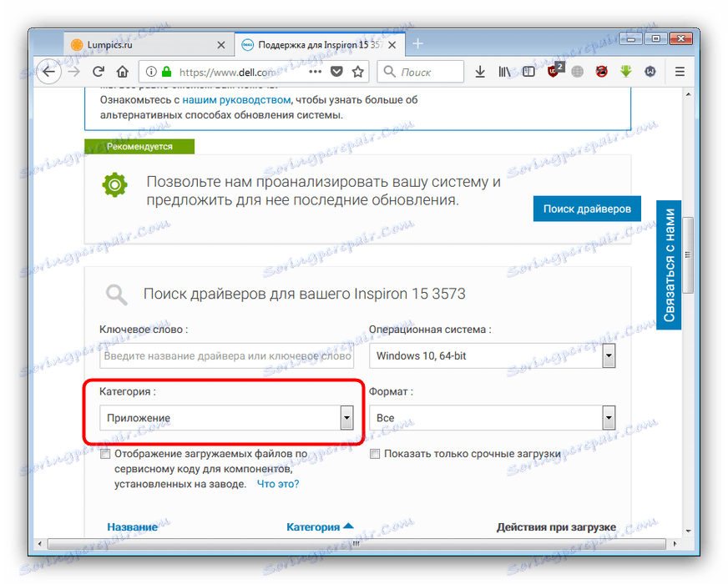The width and height of the screenshot is (728, 584).
Task: Click the vertical scrollbar thumb
Action: pos(688,254)
